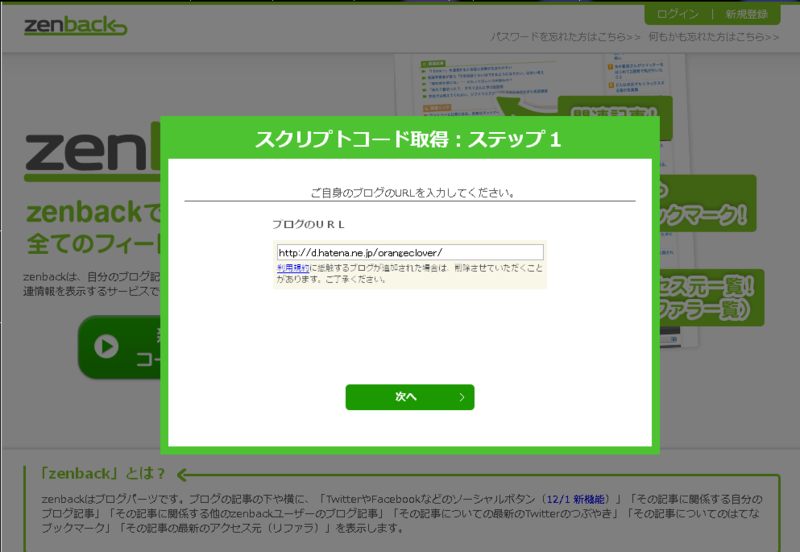This screenshot has width=800, height=552.
Task: Open the 新規登録 sign-up link
Action: point(747,14)
